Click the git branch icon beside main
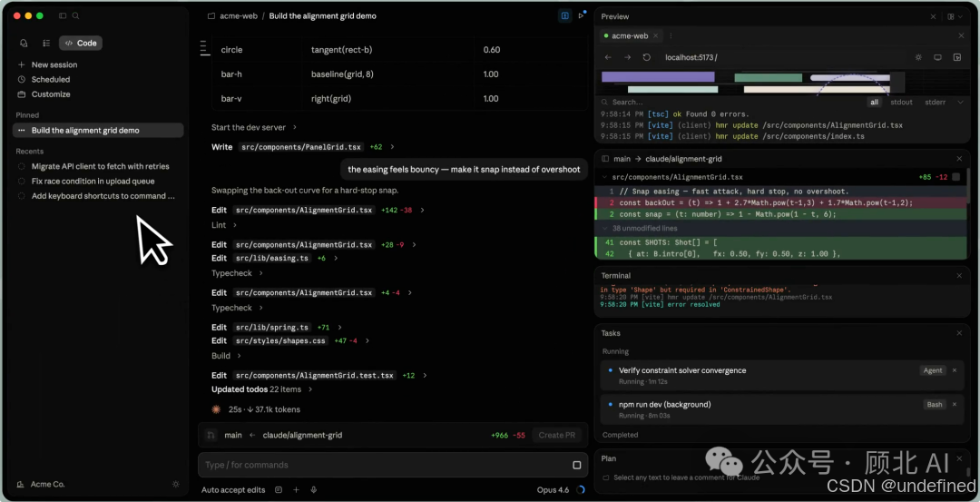This screenshot has height=502, width=980. click(x=211, y=435)
